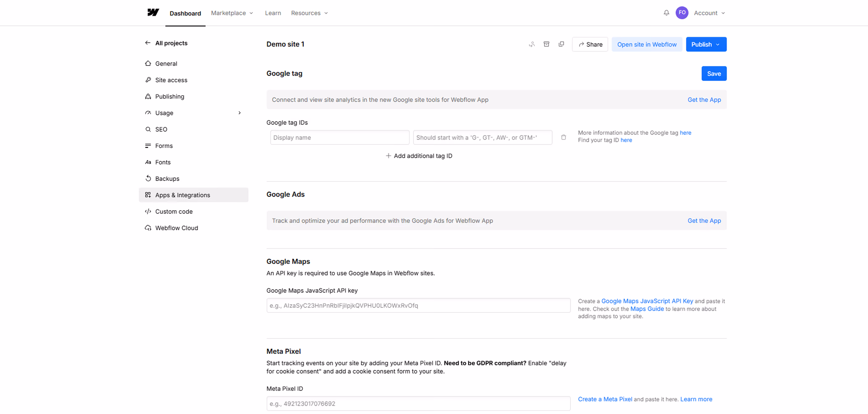
Task: Click Open site in Webflow
Action: (x=647, y=44)
